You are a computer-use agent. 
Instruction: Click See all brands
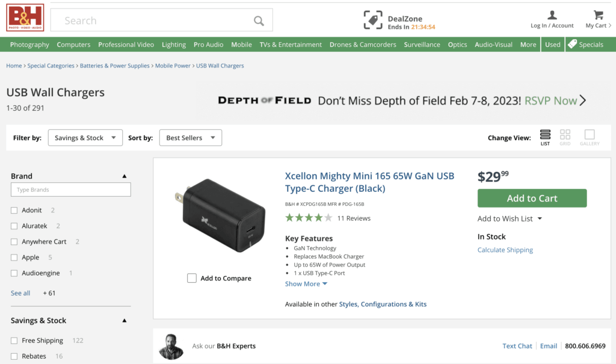pos(20,293)
